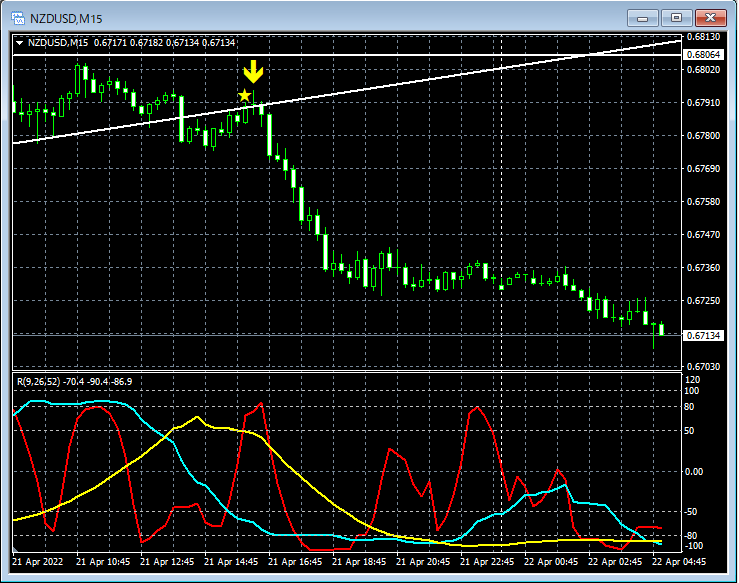
Task: Click the 0.67910 price scale value
Action: (x=703, y=103)
